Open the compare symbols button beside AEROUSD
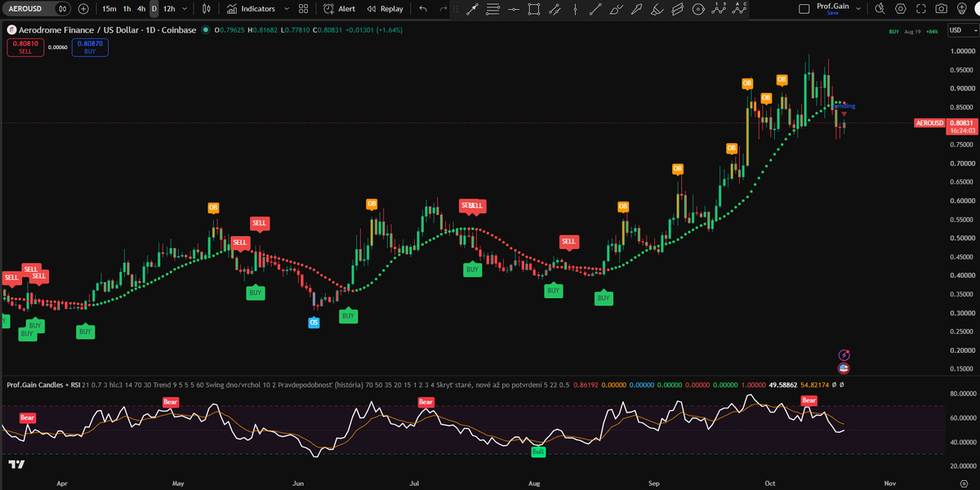980x490 pixels. pos(63,8)
